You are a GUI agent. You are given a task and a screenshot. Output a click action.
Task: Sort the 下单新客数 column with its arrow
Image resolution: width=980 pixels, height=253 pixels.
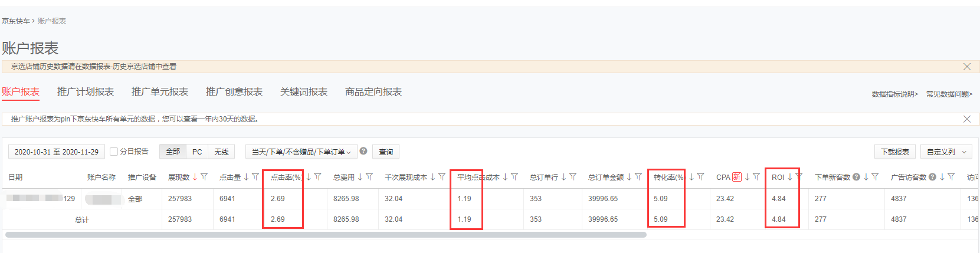coord(866,177)
